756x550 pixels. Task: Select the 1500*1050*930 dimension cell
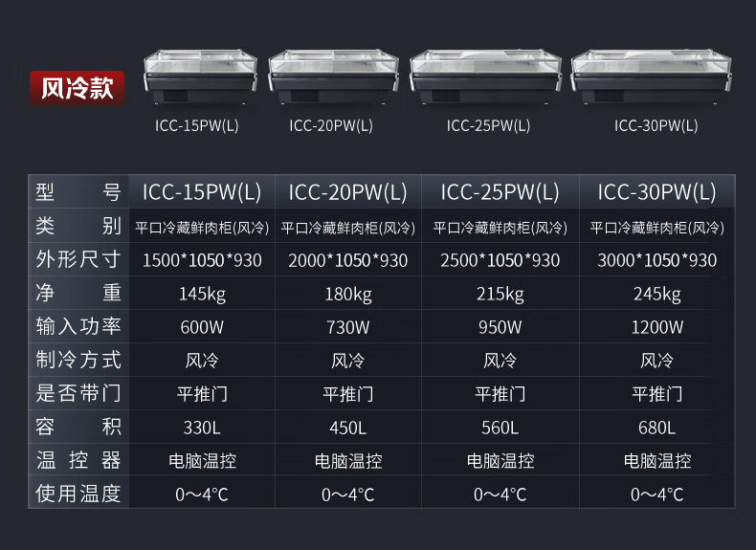coord(202,260)
